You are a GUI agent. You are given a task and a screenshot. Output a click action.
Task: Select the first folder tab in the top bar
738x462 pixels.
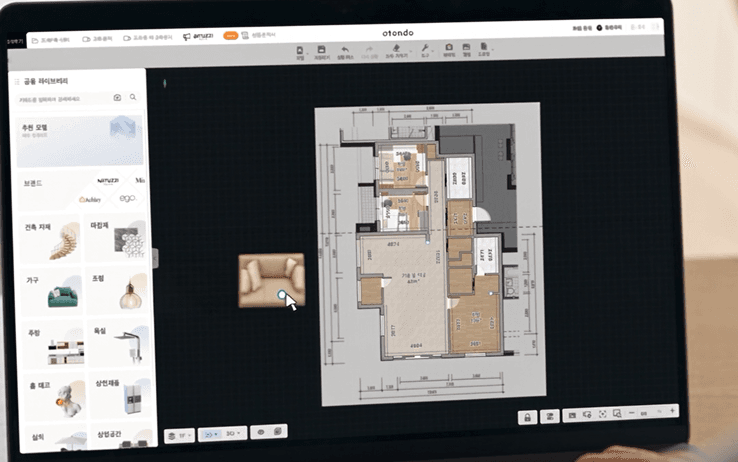pyautogui.click(x=50, y=40)
